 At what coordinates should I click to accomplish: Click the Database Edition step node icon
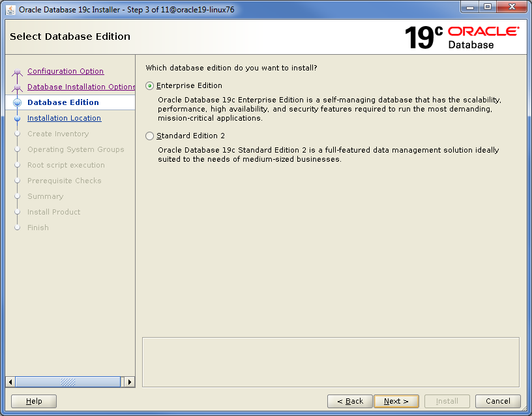(17, 102)
